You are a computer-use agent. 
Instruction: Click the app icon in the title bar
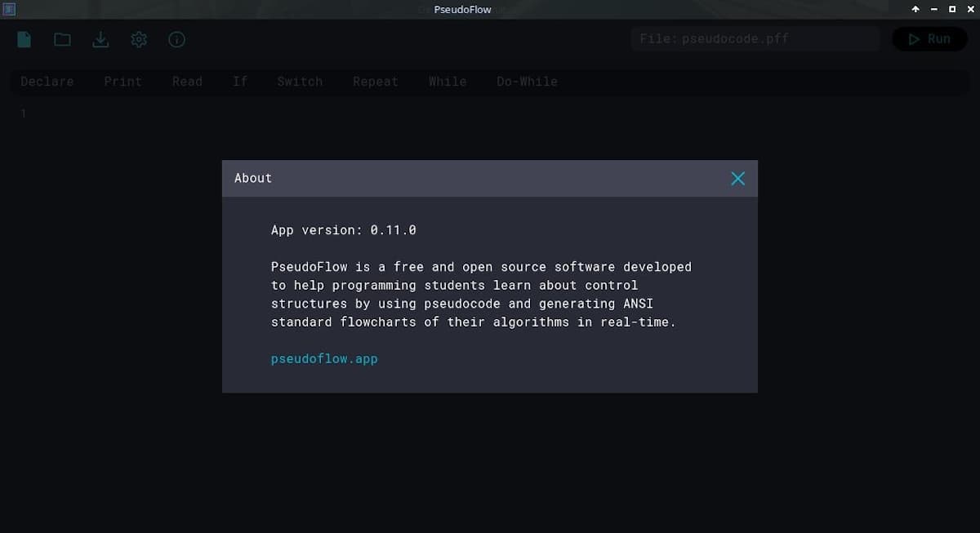tap(10, 9)
